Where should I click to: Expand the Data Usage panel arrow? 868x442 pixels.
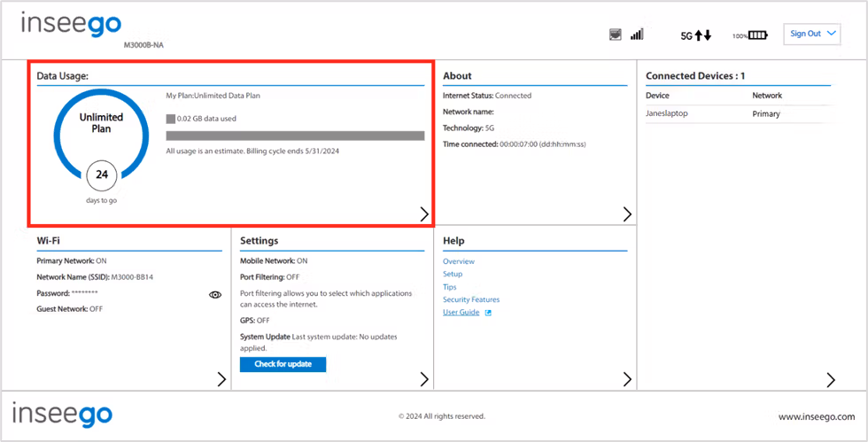tap(424, 215)
